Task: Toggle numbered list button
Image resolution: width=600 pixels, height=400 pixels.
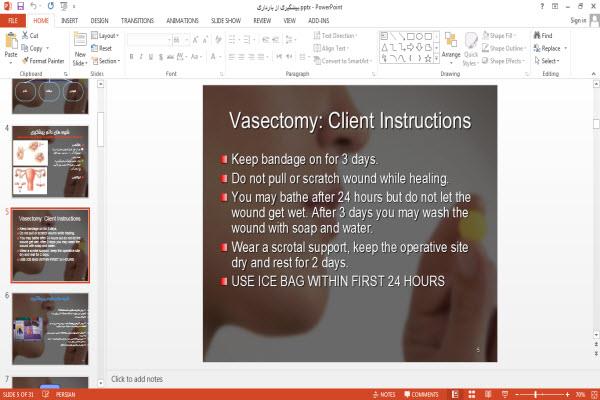Action: click(x=246, y=40)
